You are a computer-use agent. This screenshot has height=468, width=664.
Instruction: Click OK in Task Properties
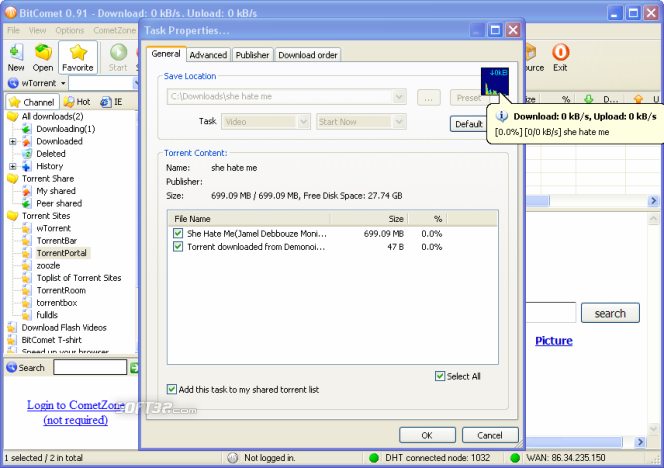pos(427,435)
